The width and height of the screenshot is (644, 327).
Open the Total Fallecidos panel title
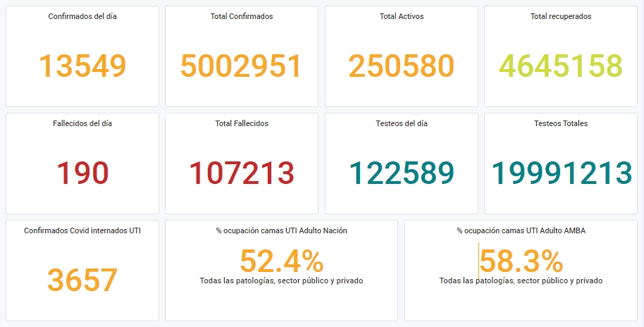(242, 123)
